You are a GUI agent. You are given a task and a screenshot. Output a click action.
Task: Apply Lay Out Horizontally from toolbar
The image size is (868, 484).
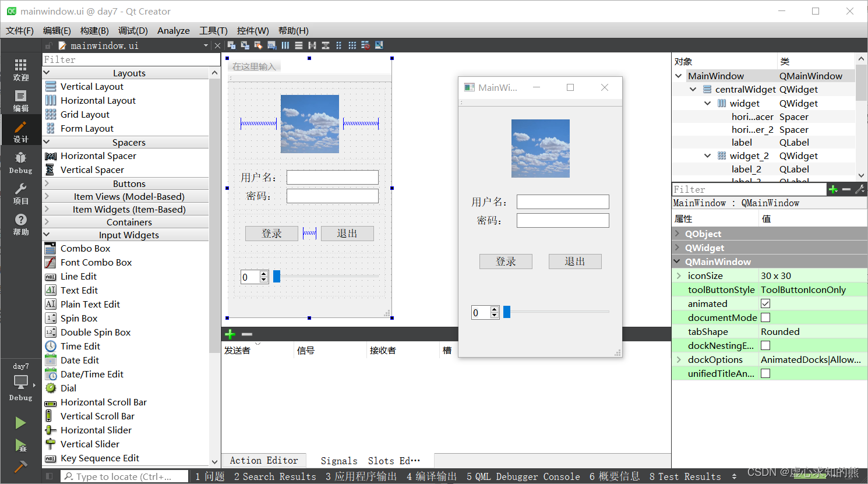285,45
